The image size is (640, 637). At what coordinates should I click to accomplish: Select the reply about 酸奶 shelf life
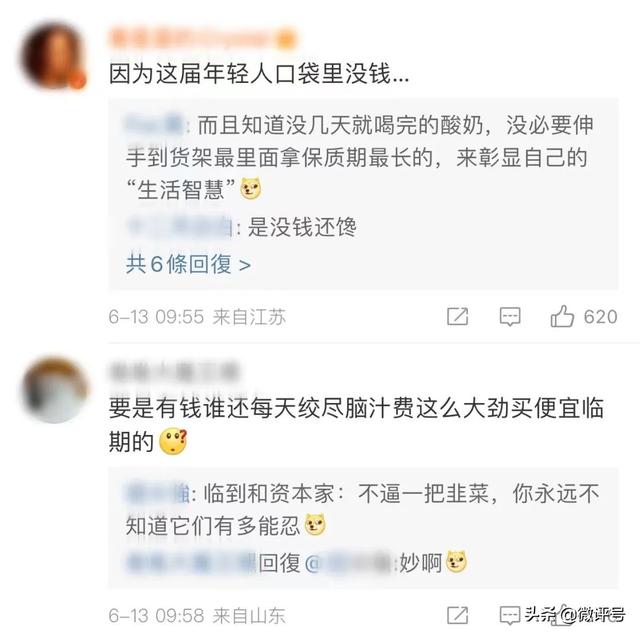point(359,157)
